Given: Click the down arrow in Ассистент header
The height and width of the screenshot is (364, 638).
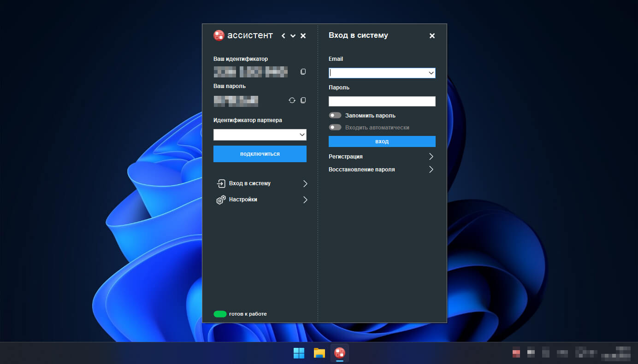Looking at the screenshot, I should 293,36.
